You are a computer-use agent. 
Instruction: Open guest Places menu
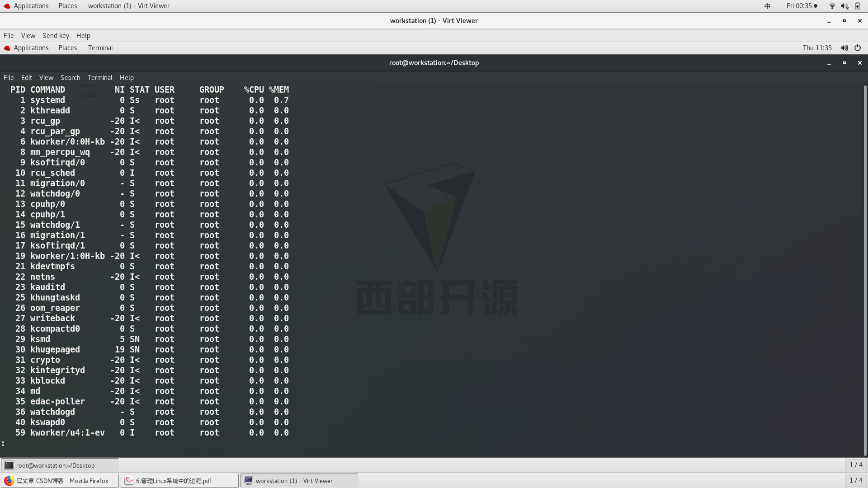[x=67, y=48]
